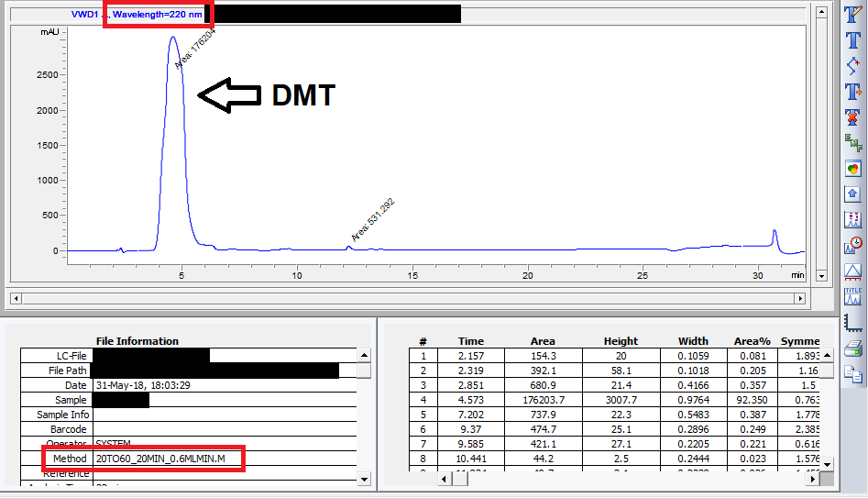Click chromatogram horizontal scrollbar left arrow

tap(16, 299)
